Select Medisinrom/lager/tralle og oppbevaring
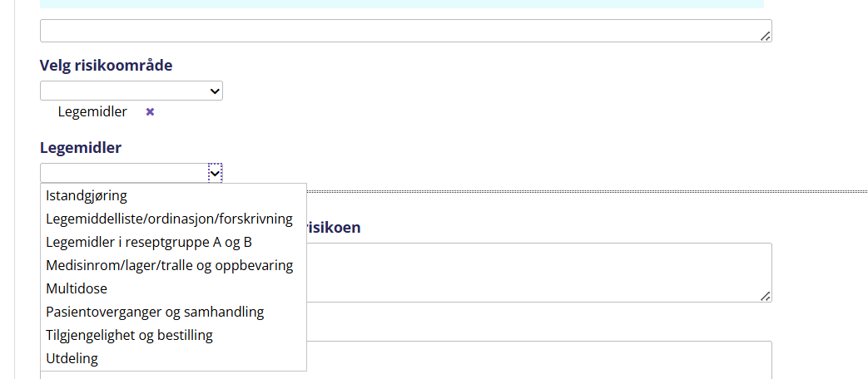 (169, 265)
